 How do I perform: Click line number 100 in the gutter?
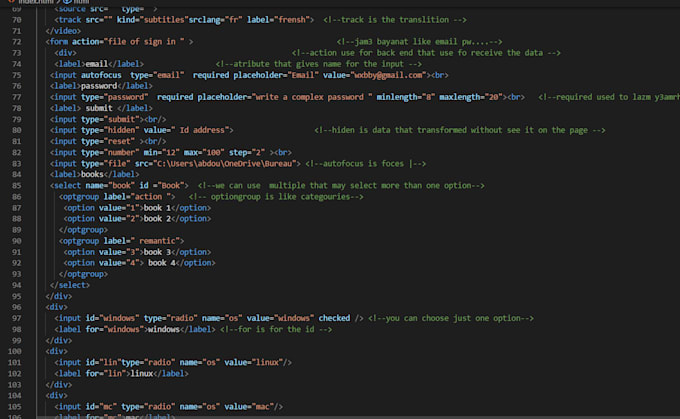coord(14,351)
